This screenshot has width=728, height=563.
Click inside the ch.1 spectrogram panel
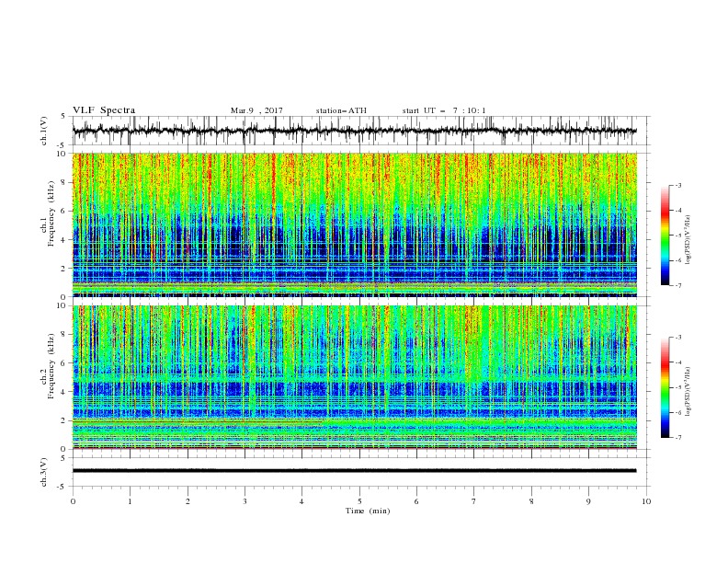(x=355, y=224)
